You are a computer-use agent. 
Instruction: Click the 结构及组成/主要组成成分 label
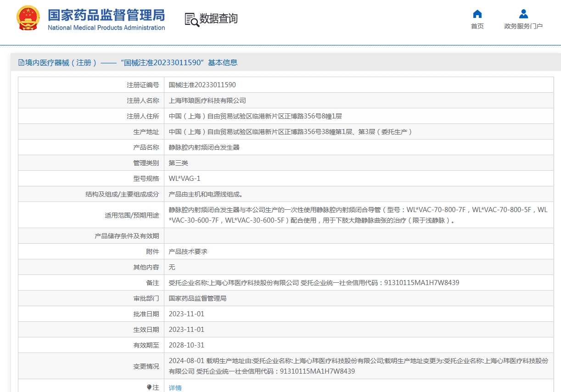[x=122, y=194]
